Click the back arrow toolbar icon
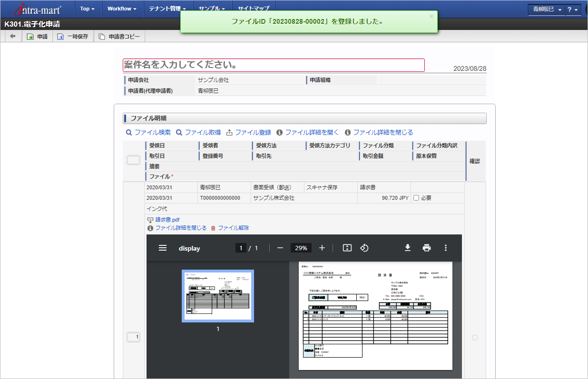Viewport: 588px width, 379px height. click(12, 37)
